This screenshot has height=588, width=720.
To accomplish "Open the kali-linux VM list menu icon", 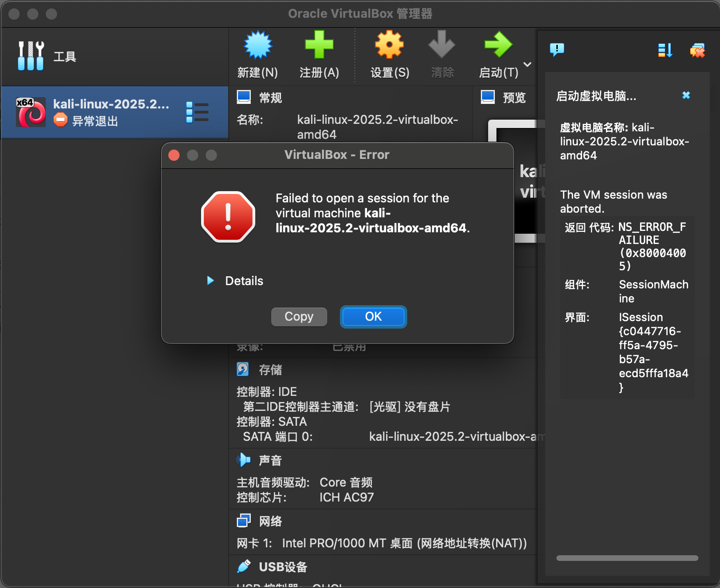I will [197, 112].
